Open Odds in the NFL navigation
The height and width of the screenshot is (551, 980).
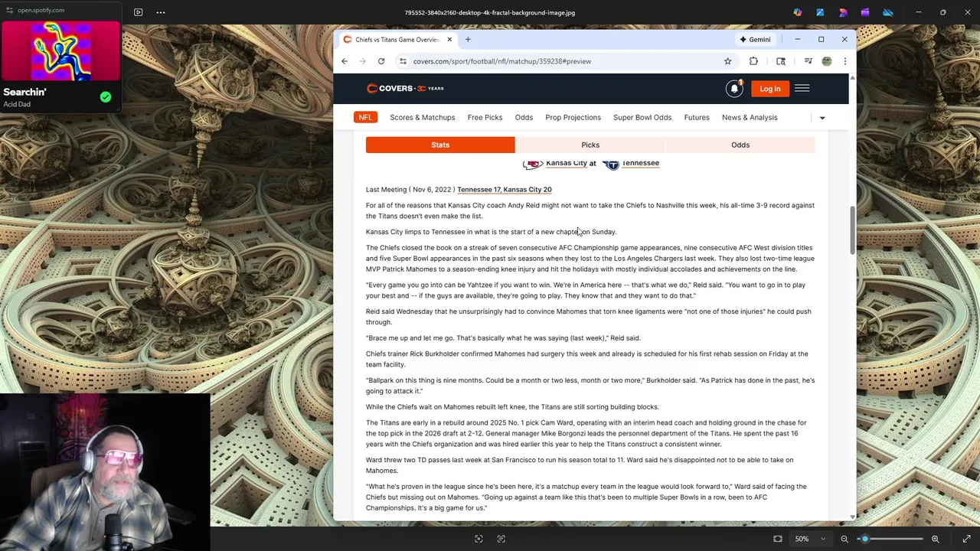pyautogui.click(x=524, y=117)
